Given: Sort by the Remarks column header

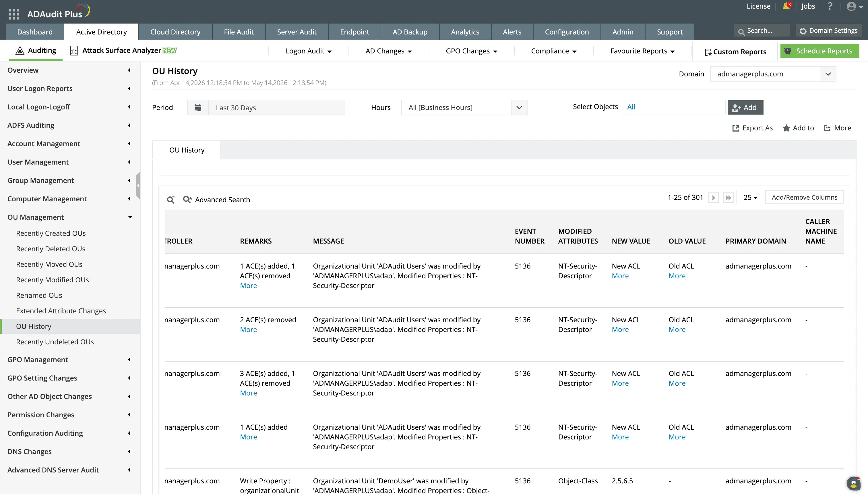Looking at the screenshot, I should pyautogui.click(x=256, y=241).
